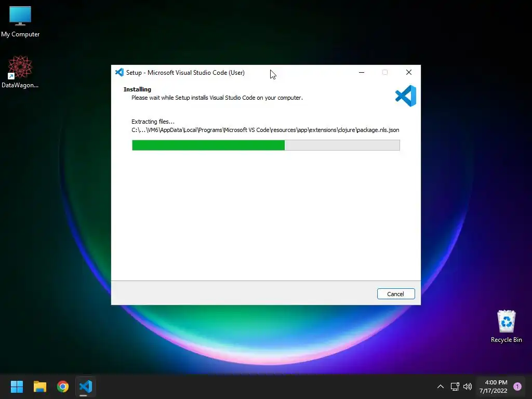Open the notification badge showing 1
This screenshot has width=532, height=399.
tap(517, 387)
